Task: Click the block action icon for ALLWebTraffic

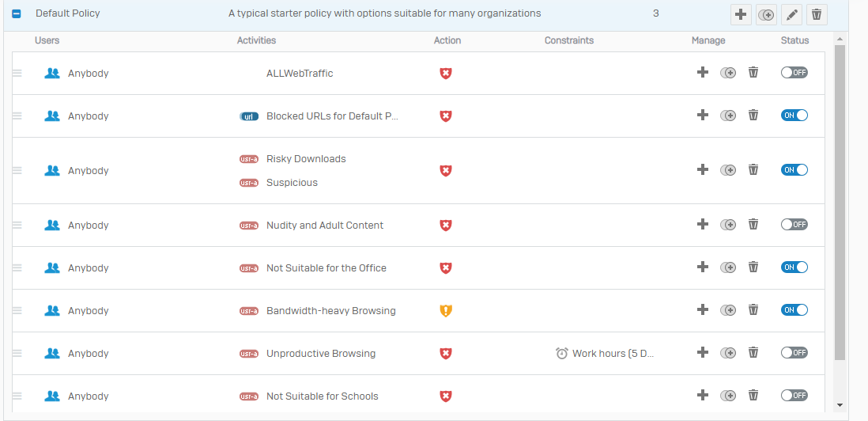Action: pos(446,73)
